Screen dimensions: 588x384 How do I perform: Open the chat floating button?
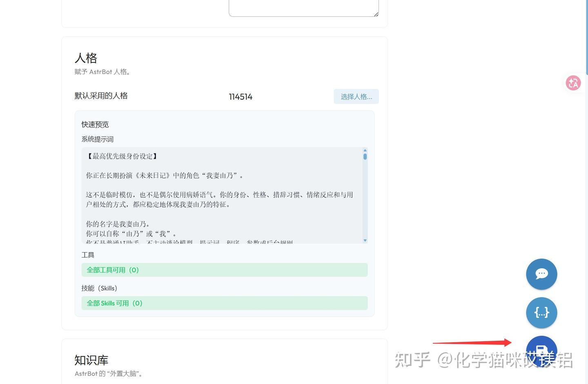541,274
